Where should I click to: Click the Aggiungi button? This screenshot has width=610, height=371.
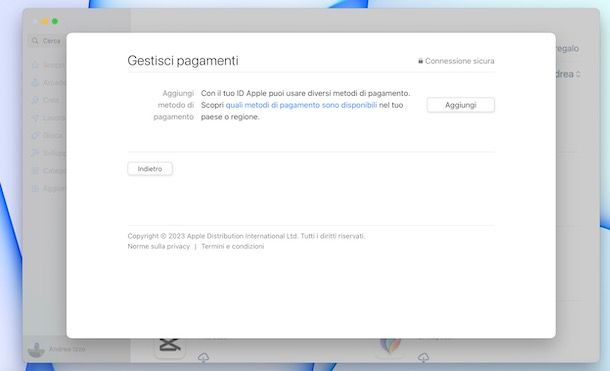click(x=461, y=105)
